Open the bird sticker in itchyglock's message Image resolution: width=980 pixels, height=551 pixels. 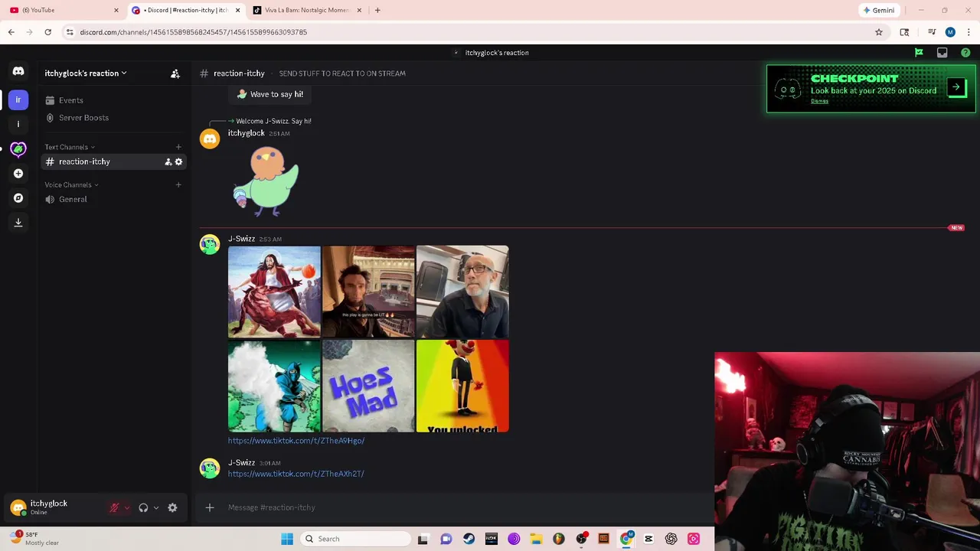click(265, 182)
